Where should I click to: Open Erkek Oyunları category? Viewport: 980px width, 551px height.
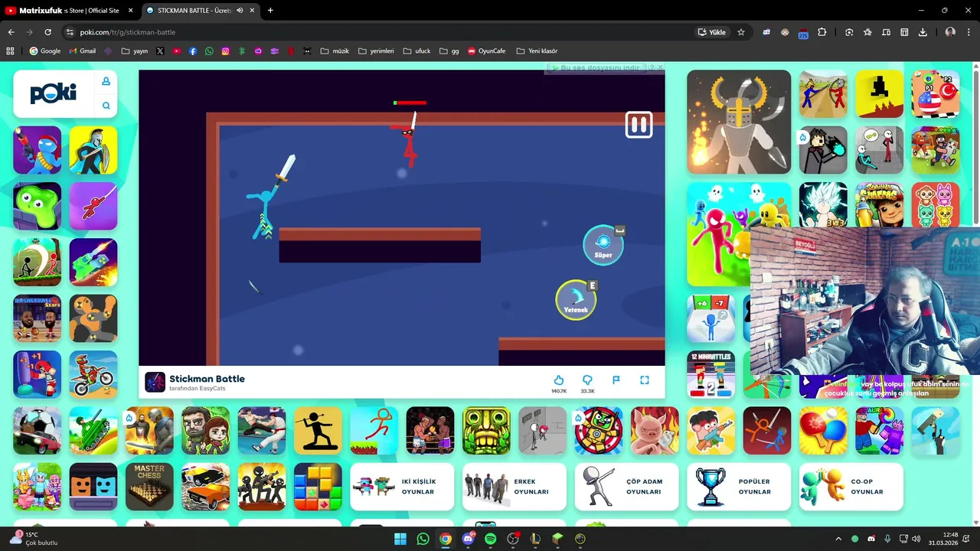pyautogui.click(x=514, y=487)
